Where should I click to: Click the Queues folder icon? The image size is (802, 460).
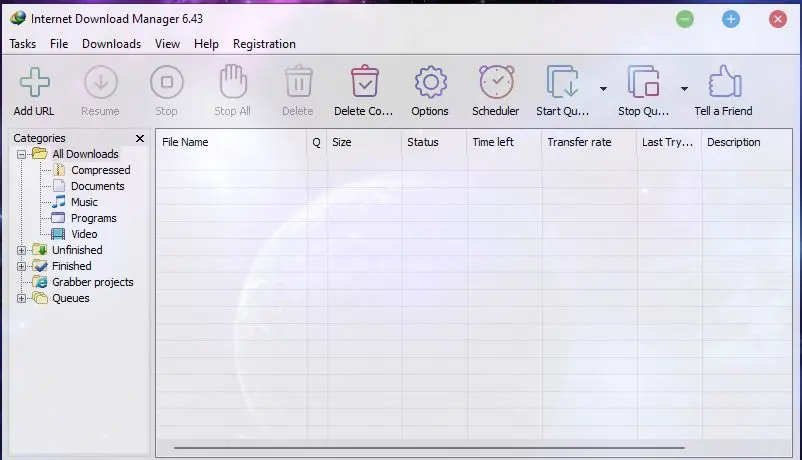click(x=40, y=298)
